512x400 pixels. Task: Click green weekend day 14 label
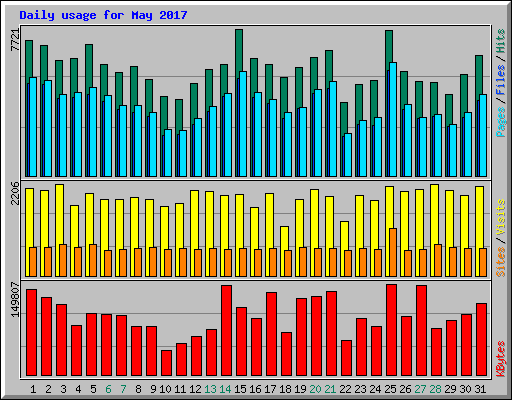pyautogui.click(x=225, y=389)
